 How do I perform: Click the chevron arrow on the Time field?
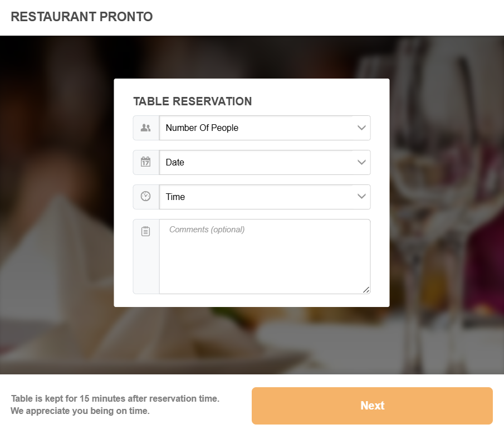(361, 197)
